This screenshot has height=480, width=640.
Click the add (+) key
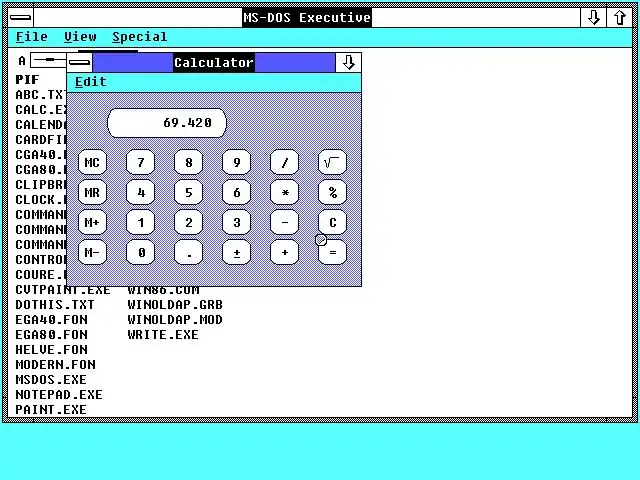point(284,252)
